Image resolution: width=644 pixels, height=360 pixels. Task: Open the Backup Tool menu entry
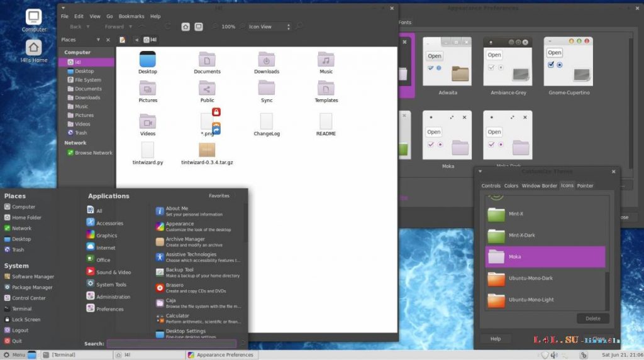point(198,273)
